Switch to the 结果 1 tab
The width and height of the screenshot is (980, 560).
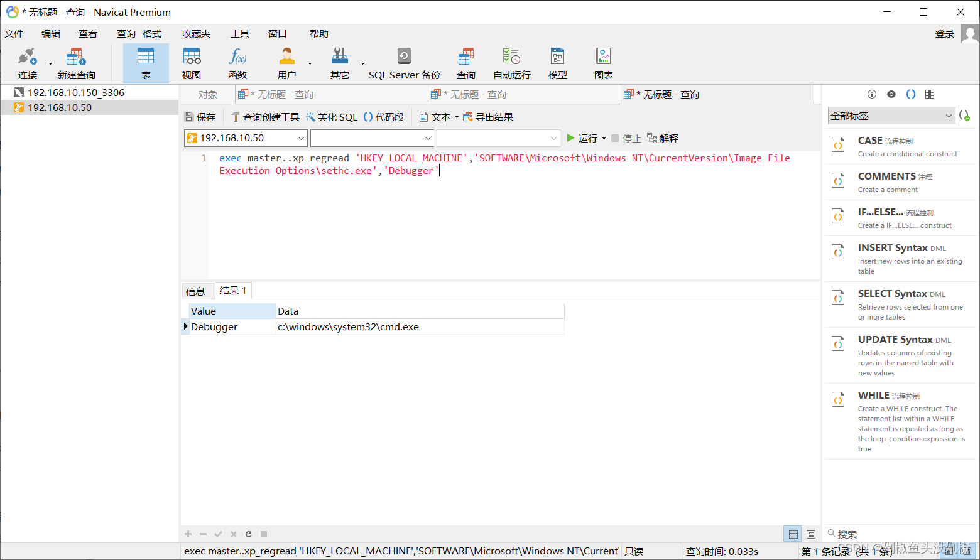(x=233, y=291)
